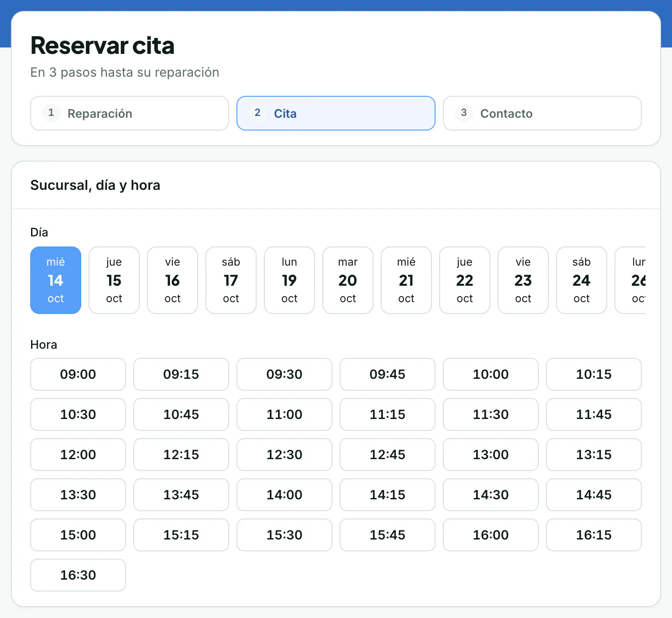Choose the 14:30 time slot
672x618 pixels.
click(x=491, y=495)
